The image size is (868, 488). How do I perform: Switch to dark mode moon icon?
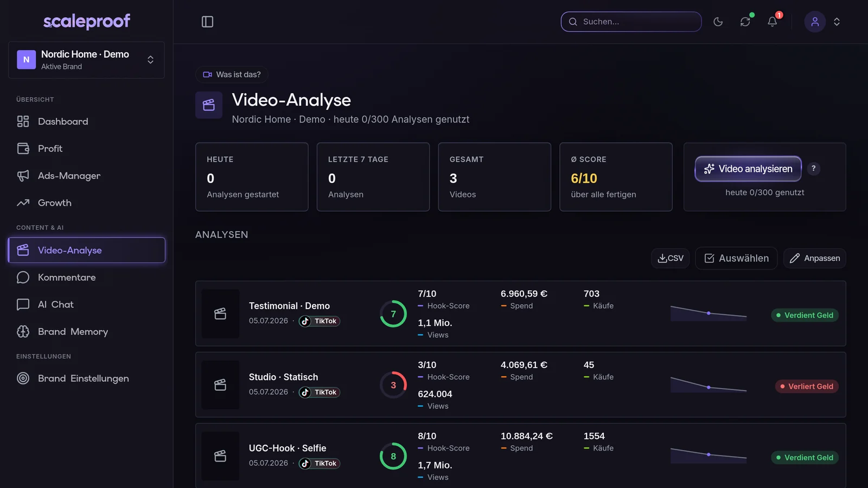[x=718, y=22]
